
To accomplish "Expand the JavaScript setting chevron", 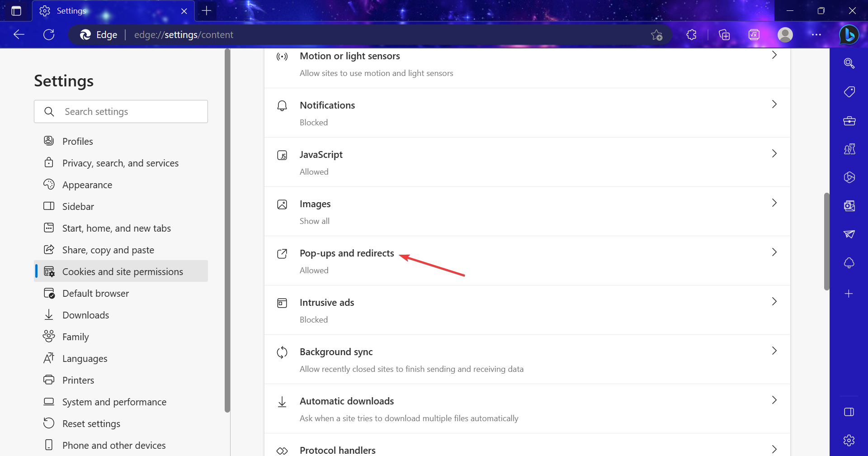I will point(774,153).
